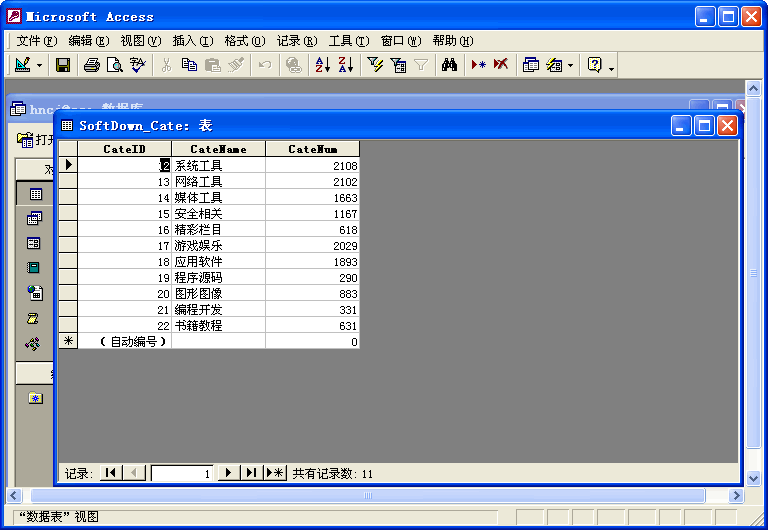Click the 游戏娱乐 cell
This screenshot has width=768, height=530.
click(218, 245)
